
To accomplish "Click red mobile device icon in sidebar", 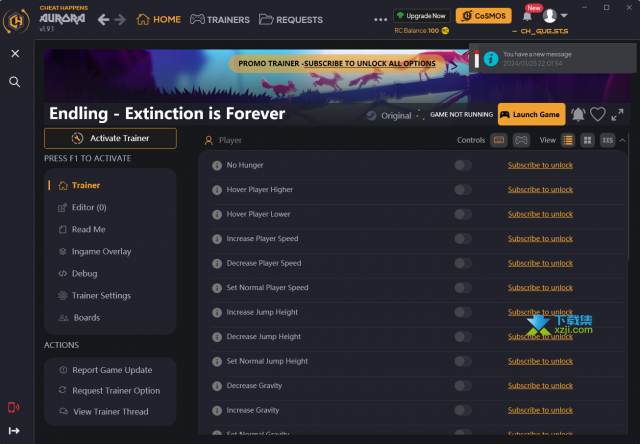I will pyautogui.click(x=13, y=407).
